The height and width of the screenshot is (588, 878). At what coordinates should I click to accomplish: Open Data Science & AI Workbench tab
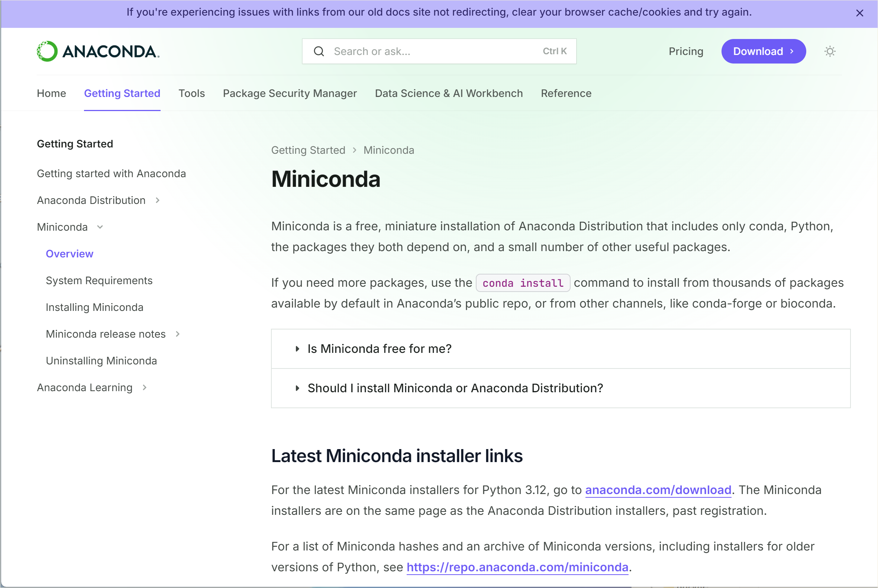tap(449, 93)
